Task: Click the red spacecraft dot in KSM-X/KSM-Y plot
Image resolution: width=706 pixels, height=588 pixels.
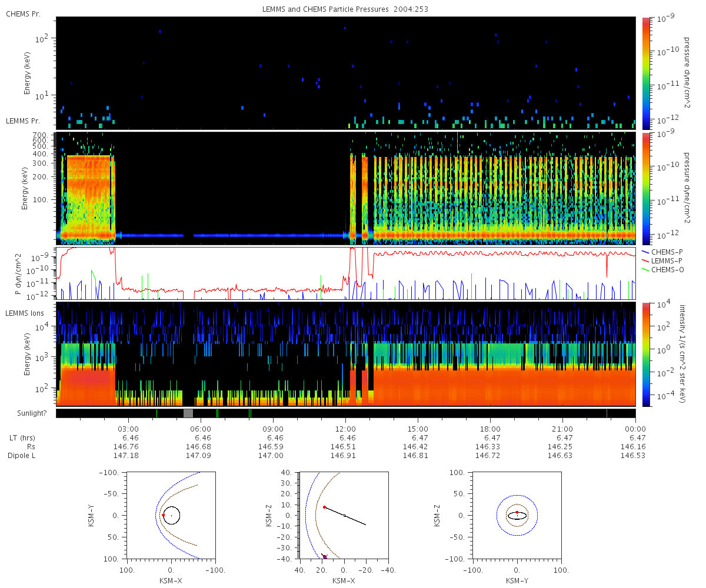Action: coord(163,515)
